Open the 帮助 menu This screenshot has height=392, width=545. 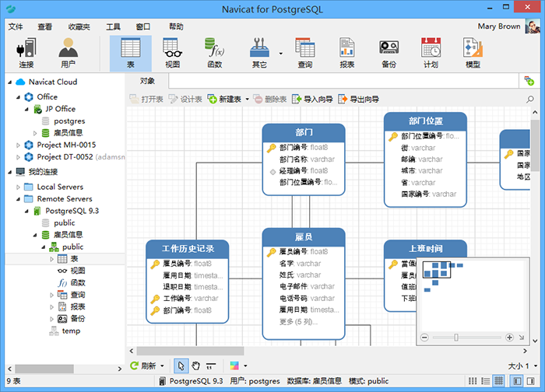coord(176,26)
